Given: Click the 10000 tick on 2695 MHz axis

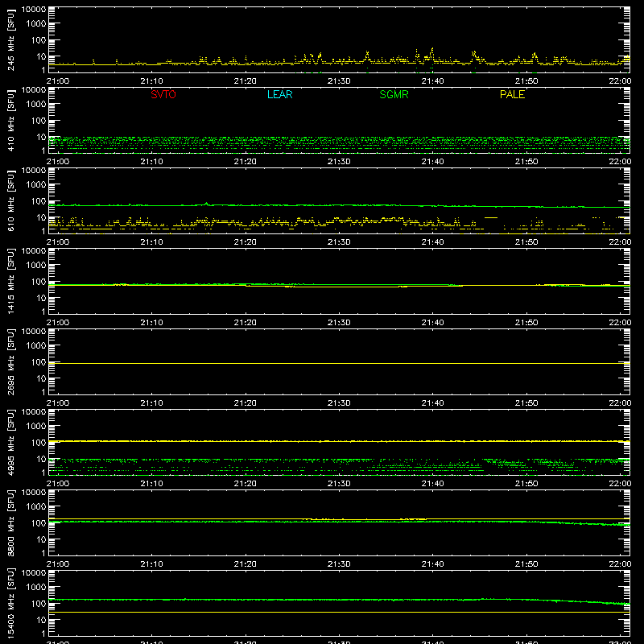Looking at the screenshot, I should pyautogui.click(x=34, y=332).
